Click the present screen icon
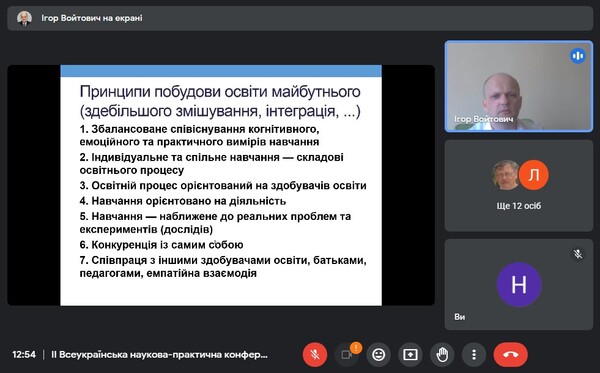The height and width of the screenshot is (373, 600). coord(410,355)
